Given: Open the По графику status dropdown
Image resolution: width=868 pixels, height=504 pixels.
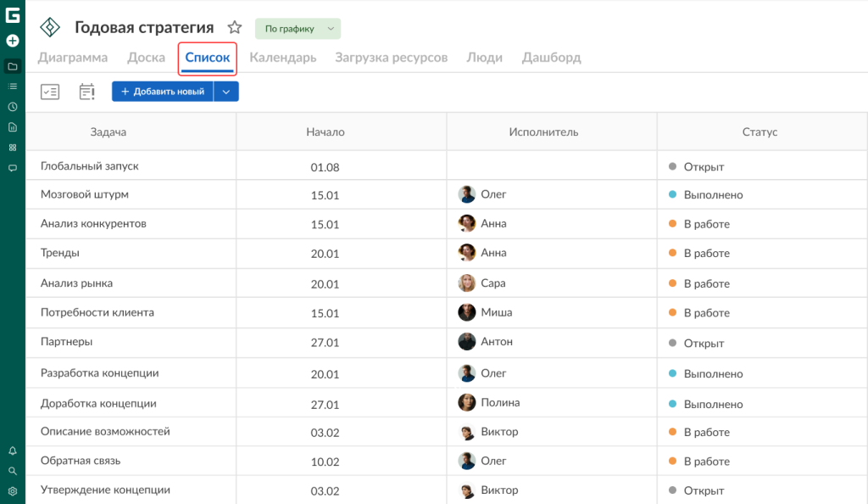Looking at the screenshot, I should coord(298,29).
